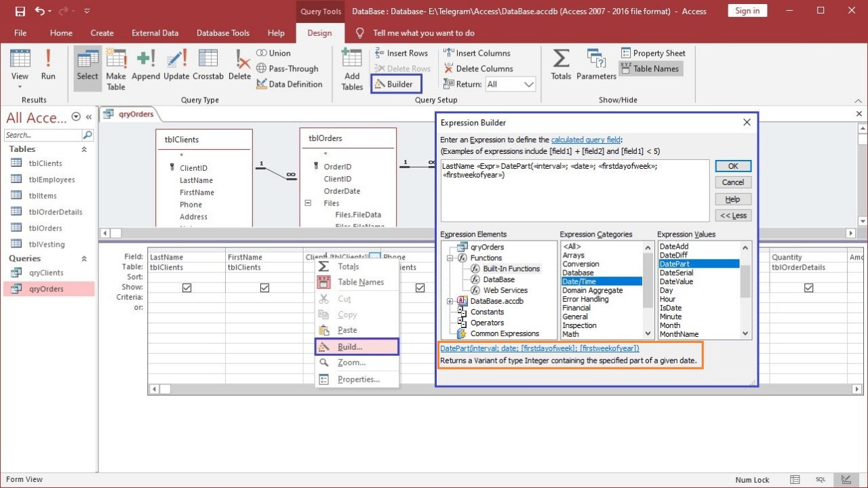
Task: Launch the Builder from Query Setup
Action: tap(396, 84)
